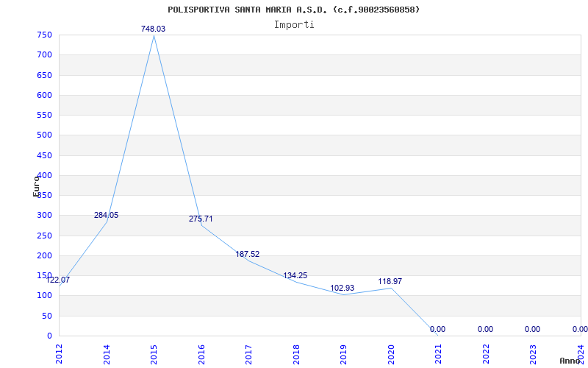The width and height of the screenshot is (588, 368).
Task: Click the 600 value on Euro axis
Action: coord(44,95)
